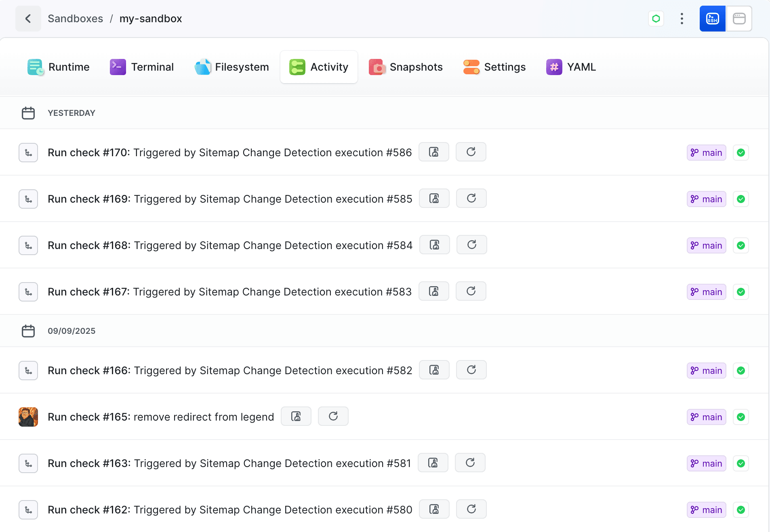The height and width of the screenshot is (532, 770).
Task: Click main branch tag of Run check #168
Action: [706, 245]
